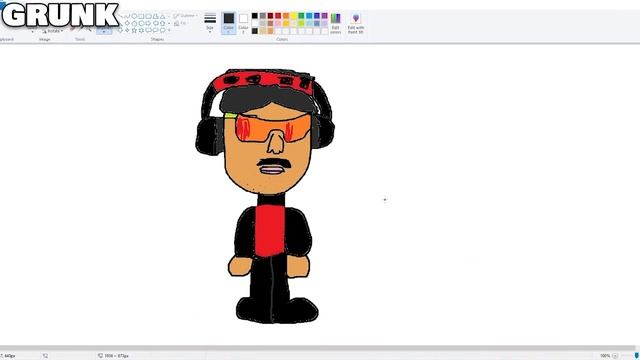Open the Size line thickness dropdown
Viewport: 640px width, 360px height.
click(210, 23)
